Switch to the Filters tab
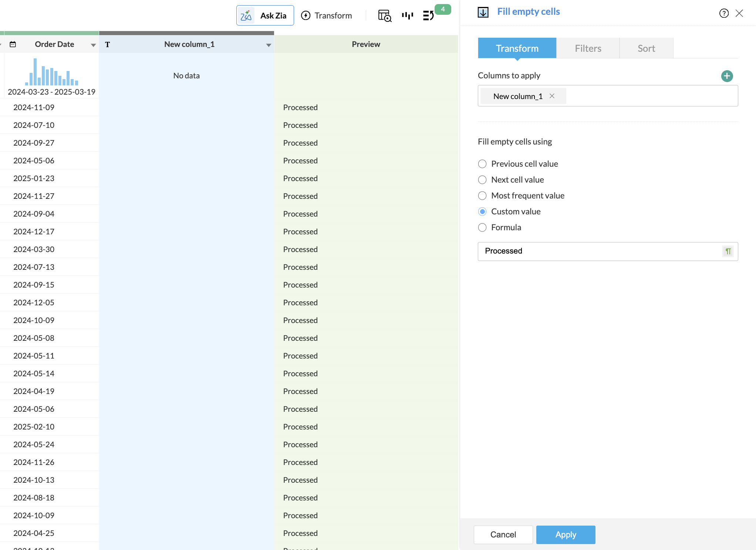The width and height of the screenshot is (756, 550). [x=588, y=48]
